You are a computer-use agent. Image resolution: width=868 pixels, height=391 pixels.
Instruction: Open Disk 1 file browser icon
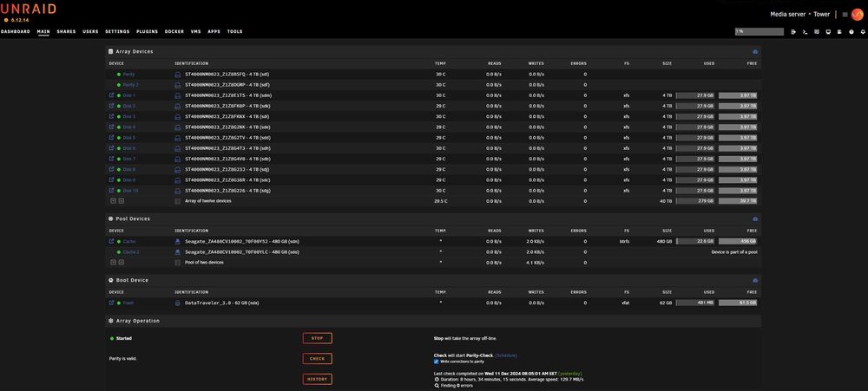tap(111, 95)
